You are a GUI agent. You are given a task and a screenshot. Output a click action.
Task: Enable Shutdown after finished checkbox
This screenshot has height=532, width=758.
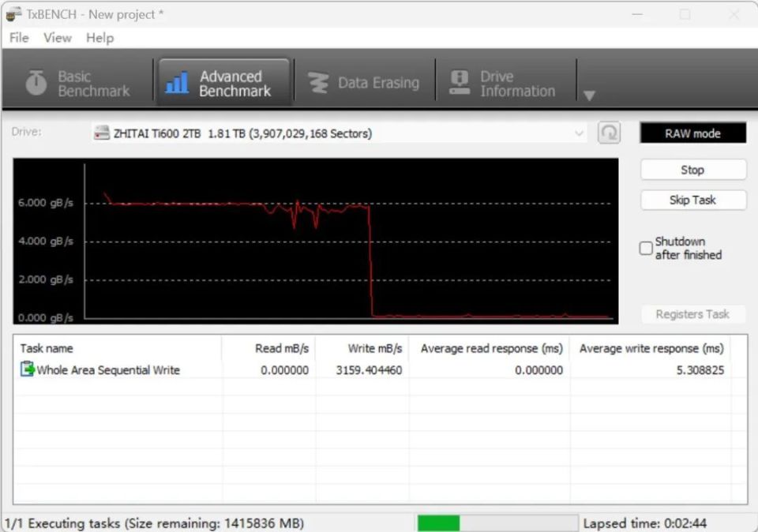(x=646, y=249)
